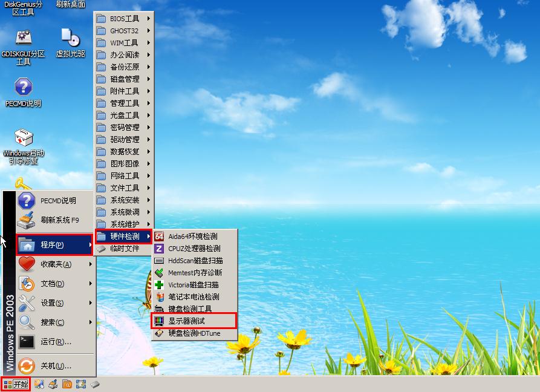540x392 pixels.
Task: Open Victoria磁盘扫描
Action: click(x=195, y=284)
